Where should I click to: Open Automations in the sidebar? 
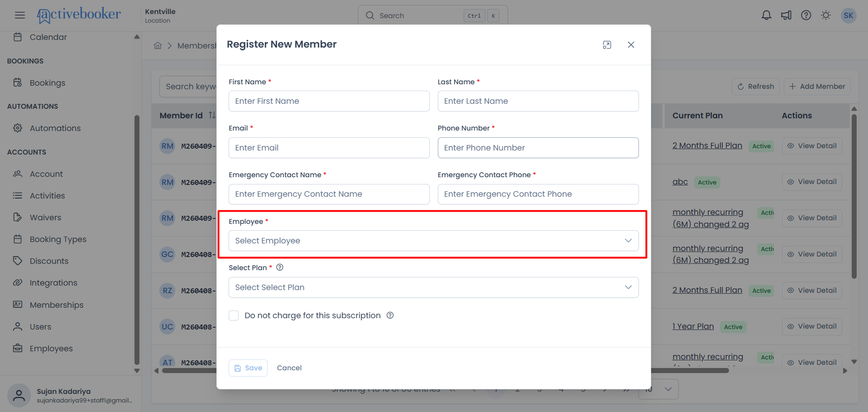(55, 128)
